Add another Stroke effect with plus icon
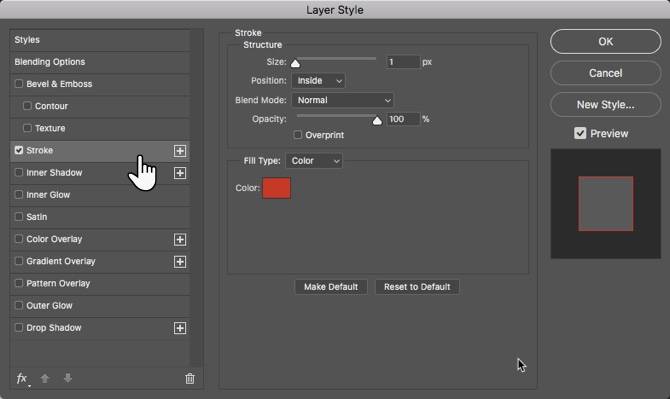The width and height of the screenshot is (670, 399). click(x=180, y=151)
